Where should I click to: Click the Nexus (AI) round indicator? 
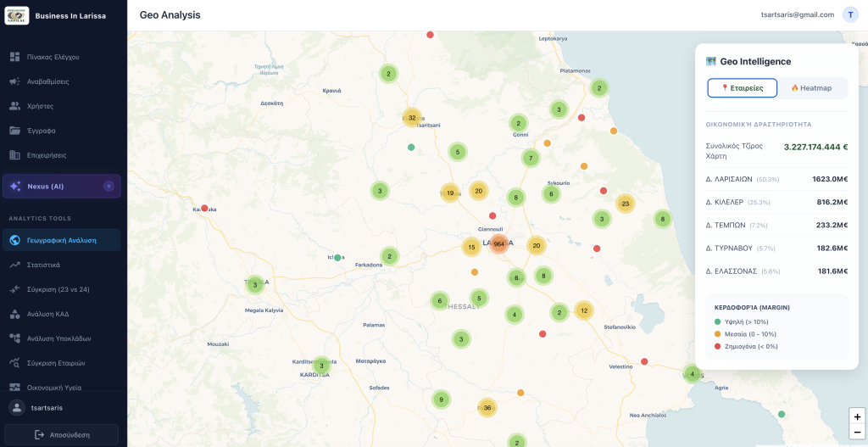[x=109, y=186]
